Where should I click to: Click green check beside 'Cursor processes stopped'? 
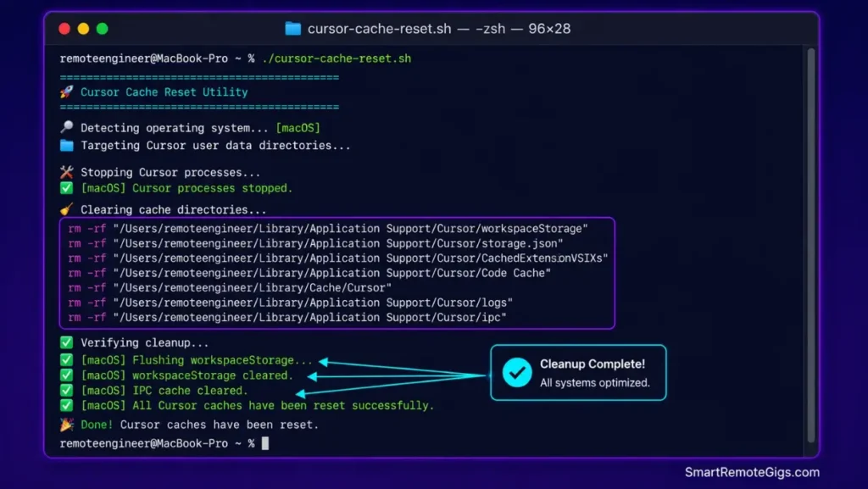click(x=66, y=188)
